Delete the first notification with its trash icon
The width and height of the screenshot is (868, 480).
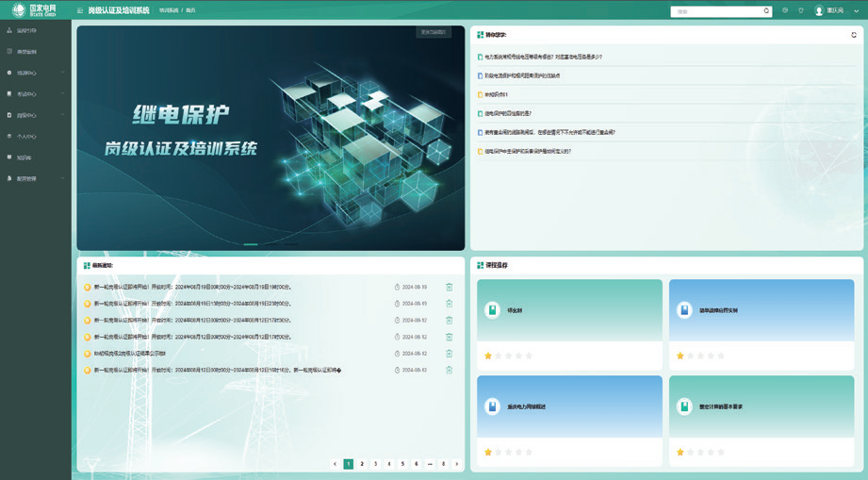pyautogui.click(x=449, y=287)
